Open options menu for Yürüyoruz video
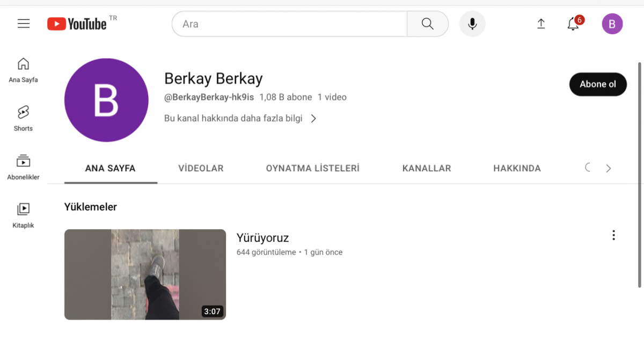 pos(613,235)
